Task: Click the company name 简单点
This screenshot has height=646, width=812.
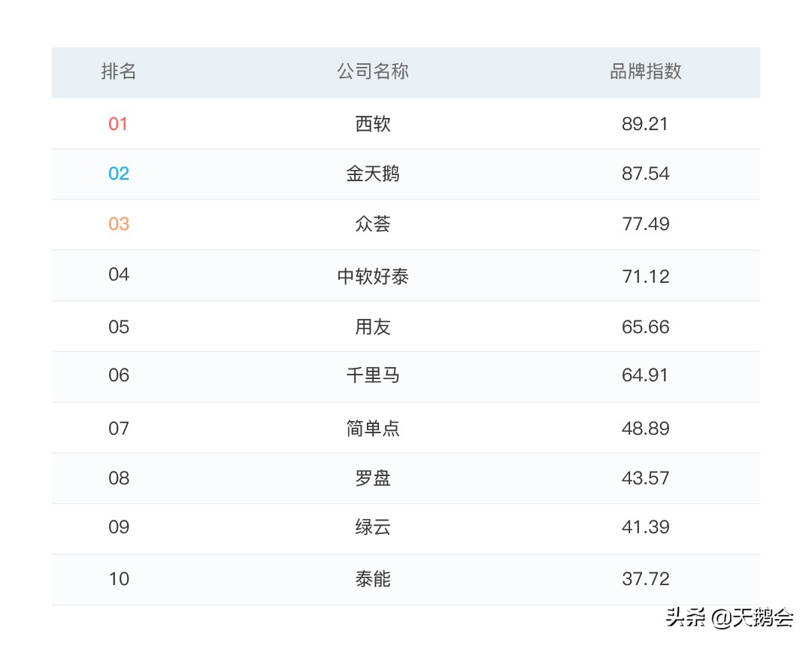Action: click(x=373, y=427)
